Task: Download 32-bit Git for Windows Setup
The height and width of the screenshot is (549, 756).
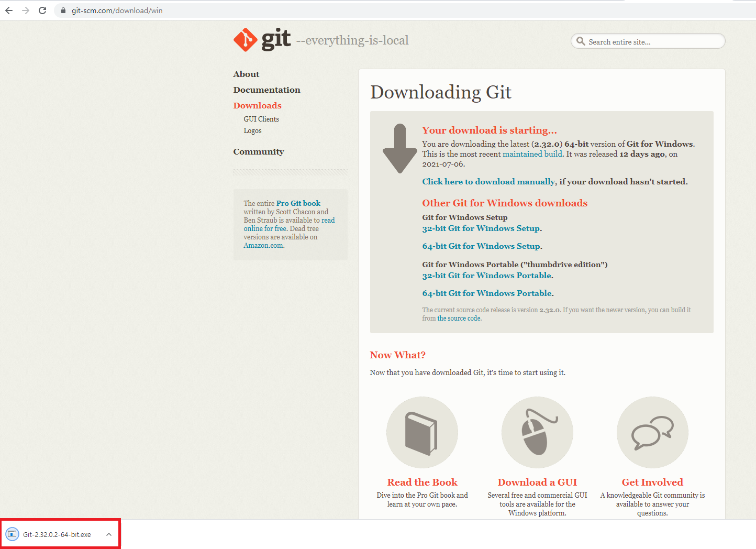Action: (x=481, y=228)
